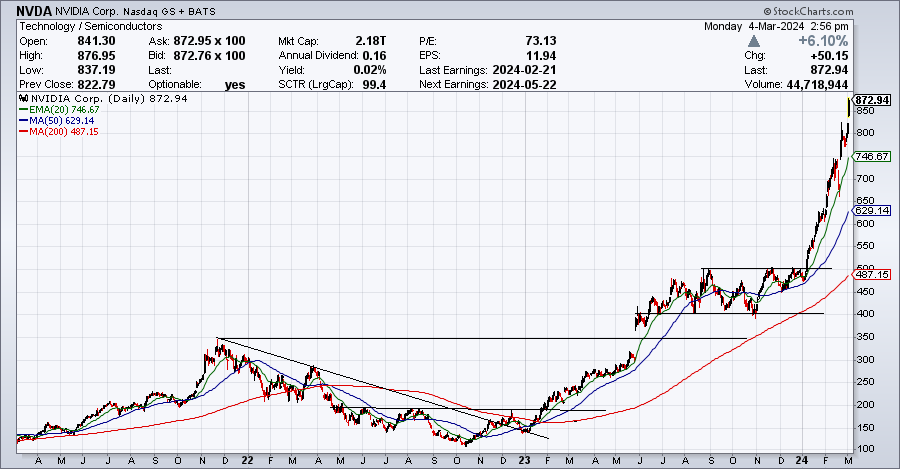
Task: Click the Annual Dividend value 0.16
Action: tap(374, 55)
